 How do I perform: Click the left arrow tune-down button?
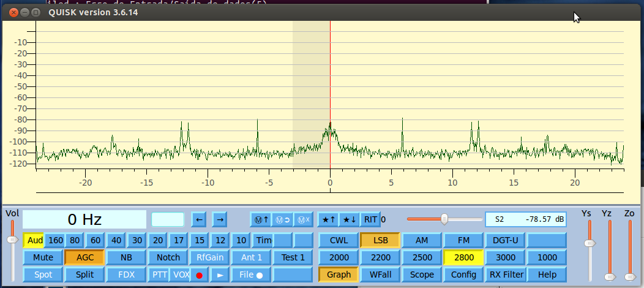198,219
